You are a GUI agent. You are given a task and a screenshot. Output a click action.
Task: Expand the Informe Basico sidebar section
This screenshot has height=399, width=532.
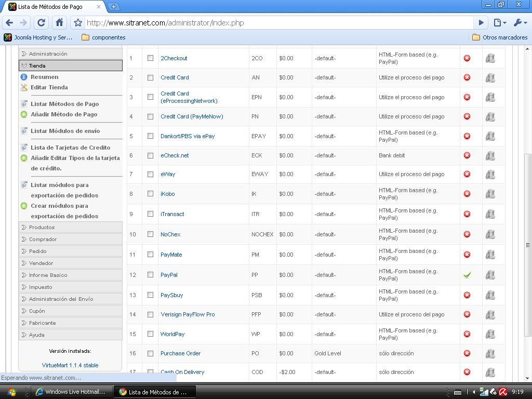tap(71, 275)
